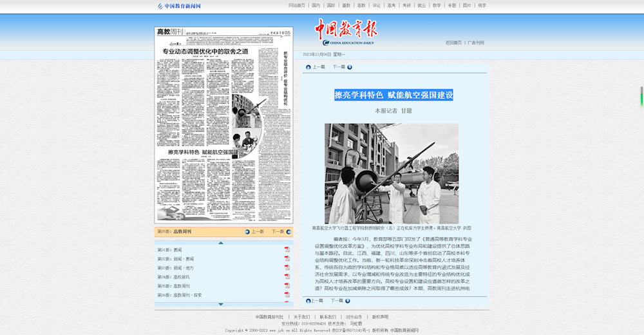Click the 返回首页 link
This screenshot has width=644, height=335.
pyautogui.click(x=453, y=43)
